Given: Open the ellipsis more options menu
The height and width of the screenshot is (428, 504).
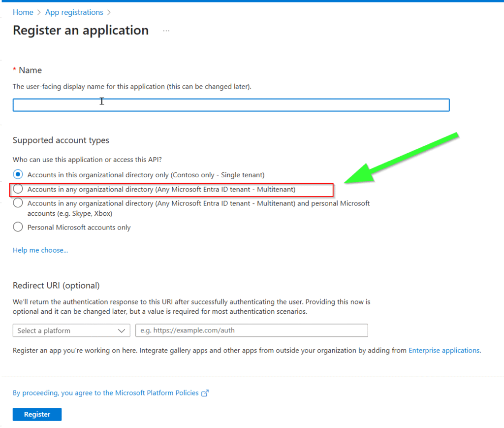Looking at the screenshot, I should tap(166, 31).
